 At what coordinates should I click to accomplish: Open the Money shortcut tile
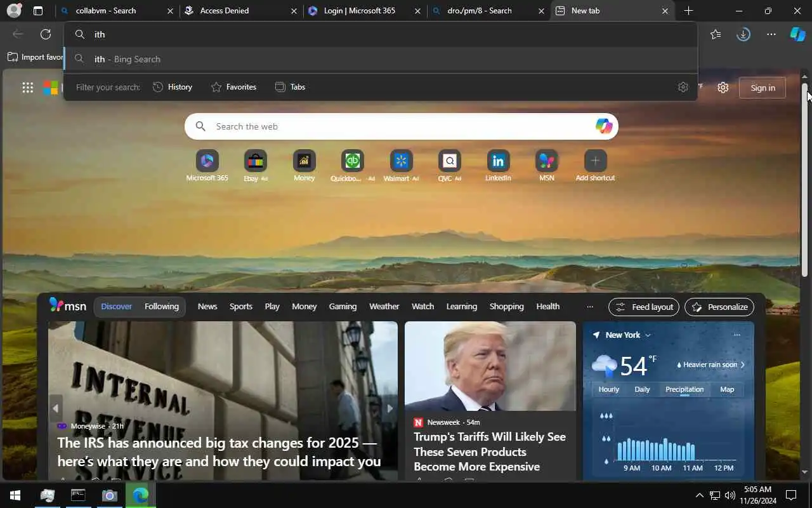(304, 166)
